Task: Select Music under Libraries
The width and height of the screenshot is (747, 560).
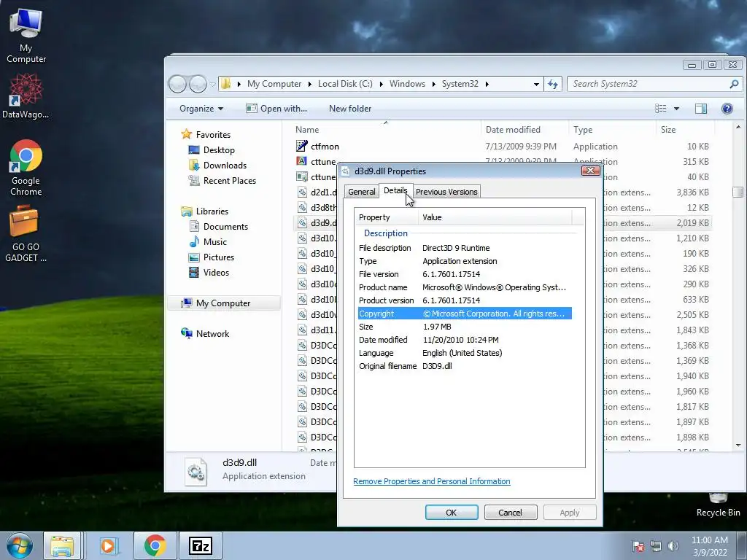Action: [x=208, y=242]
